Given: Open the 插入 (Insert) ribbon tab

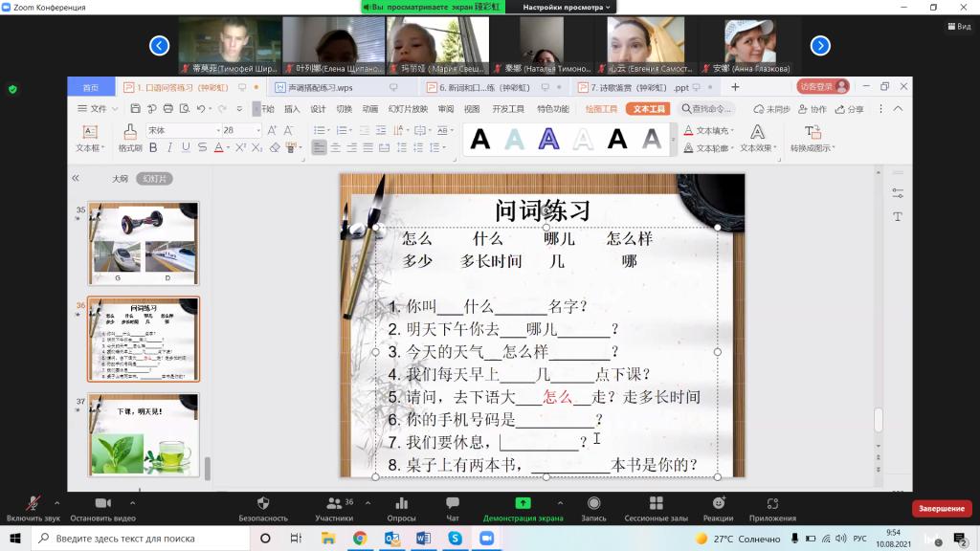Looking at the screenshot, I should pos(292,109).
